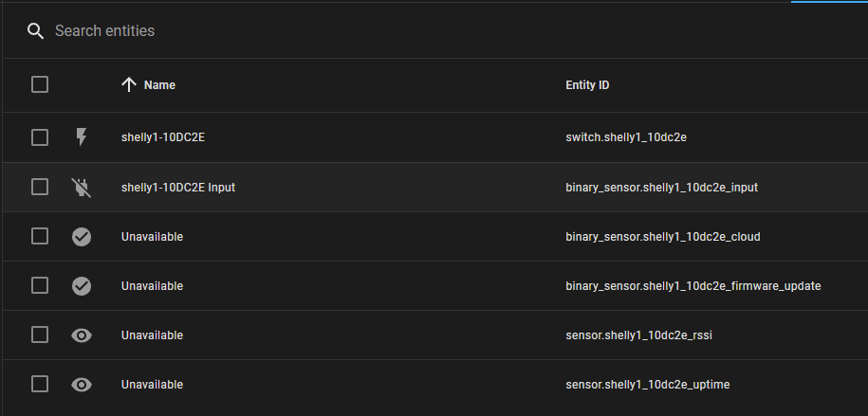Tick the checkbox for the rssi sensor row
Viewport: 868px width, 416px height.
pos(40,335)
